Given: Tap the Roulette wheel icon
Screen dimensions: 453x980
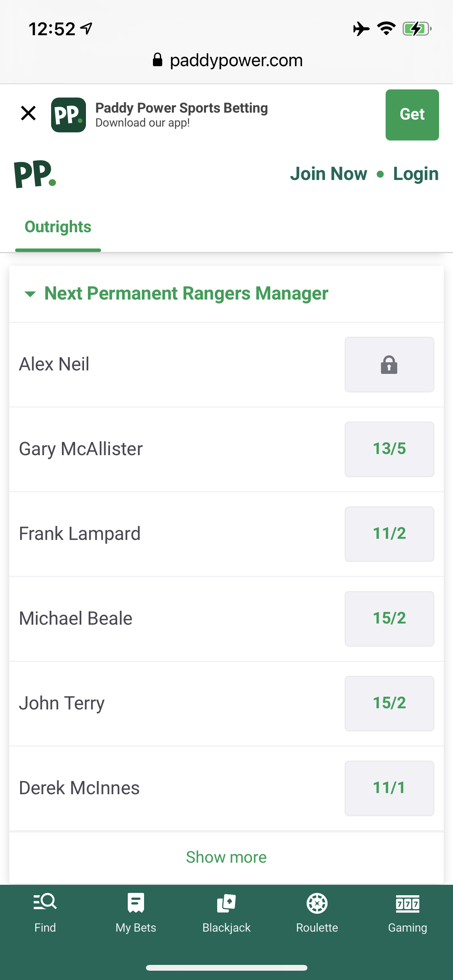Looking at the screenshot, I should pos(317,903).
